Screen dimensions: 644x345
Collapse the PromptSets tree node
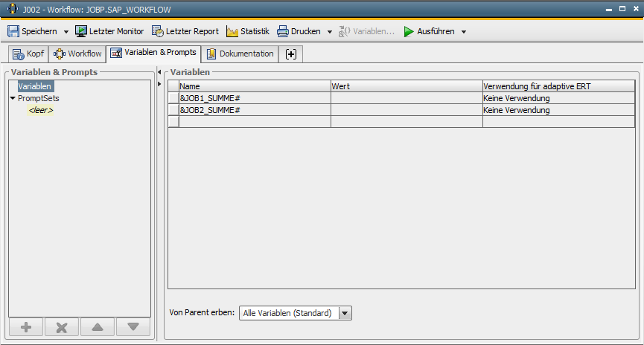[13, 98]
